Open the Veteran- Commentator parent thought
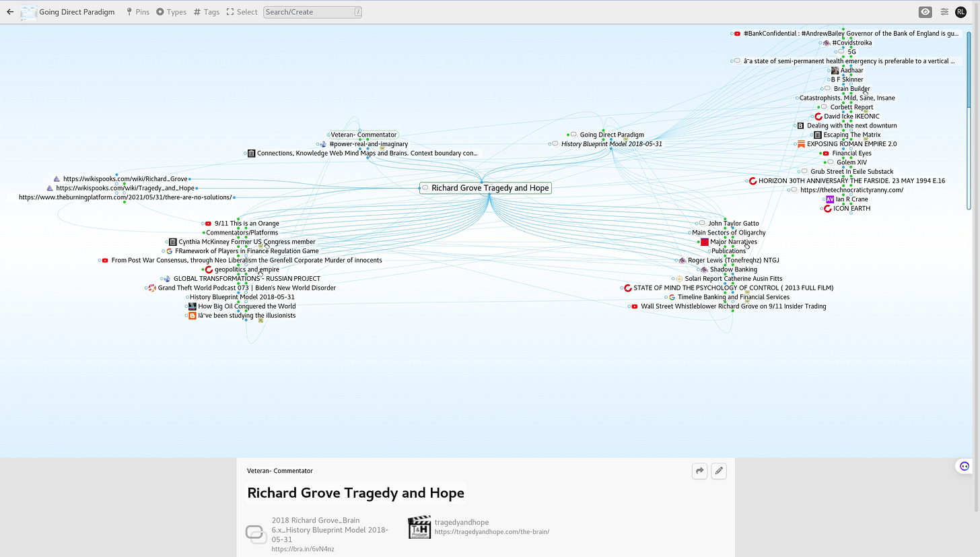This screenshot has height=557, width=980. pyautogui.click(x=363, y=135)
